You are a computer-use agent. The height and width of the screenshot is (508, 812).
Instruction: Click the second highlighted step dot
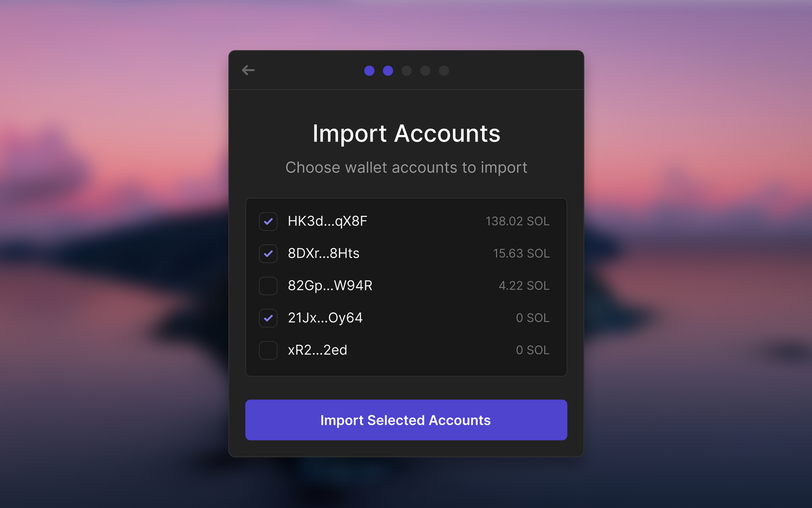pyautogui.click(x=388, y=71)
